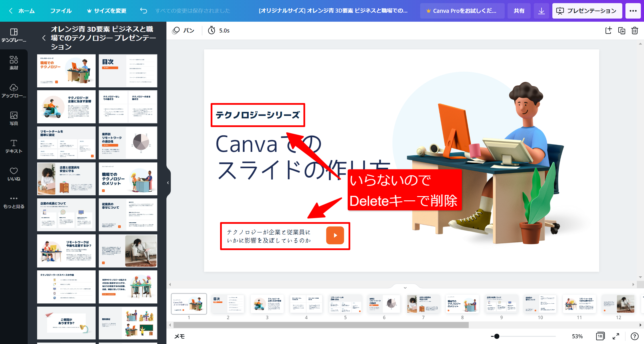Viewport: 644px width, 344px height.
Task: Apply the ご質問がありますか template
Action: click(66, 323)
